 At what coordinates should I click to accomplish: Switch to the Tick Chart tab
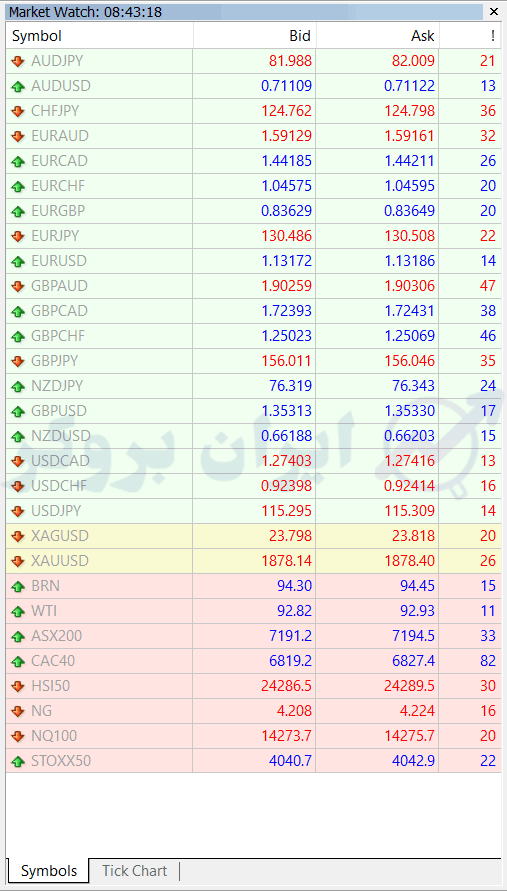[x=135, y=871]
